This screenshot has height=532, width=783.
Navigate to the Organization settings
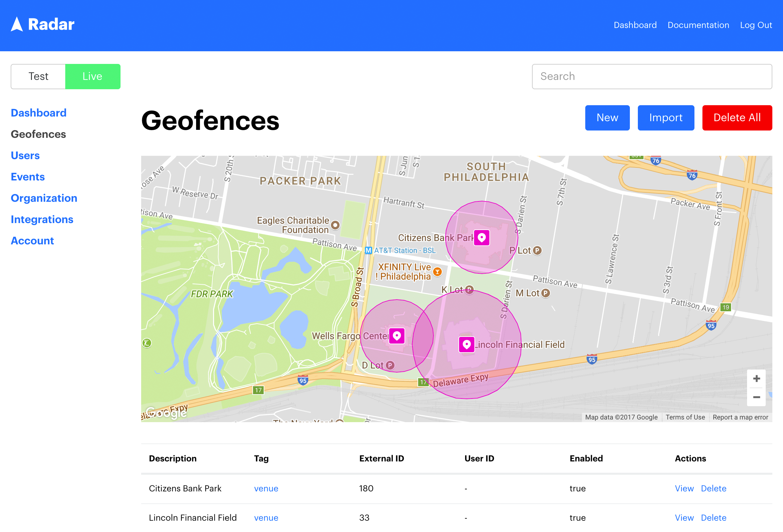pyautogui.click(x=44, y=198)
